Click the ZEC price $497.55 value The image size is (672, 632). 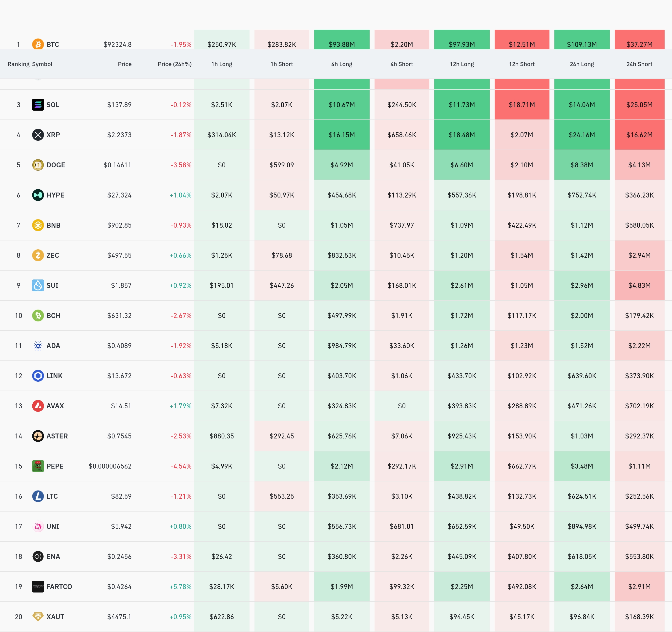point(119,255)
